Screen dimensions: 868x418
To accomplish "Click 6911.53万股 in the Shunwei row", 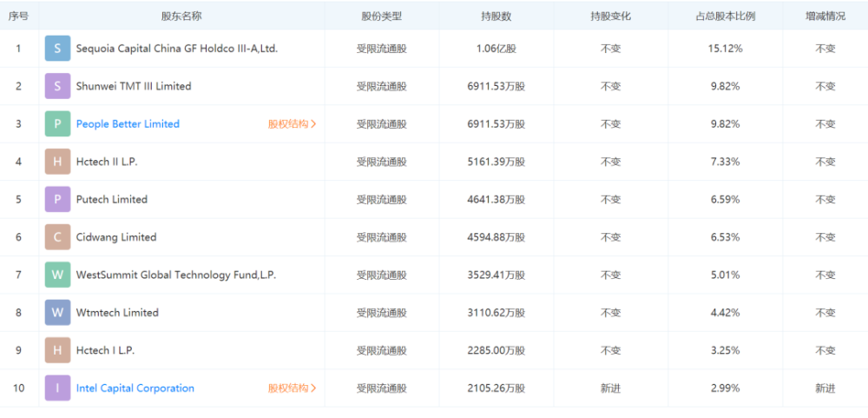I will coord(496,87).
